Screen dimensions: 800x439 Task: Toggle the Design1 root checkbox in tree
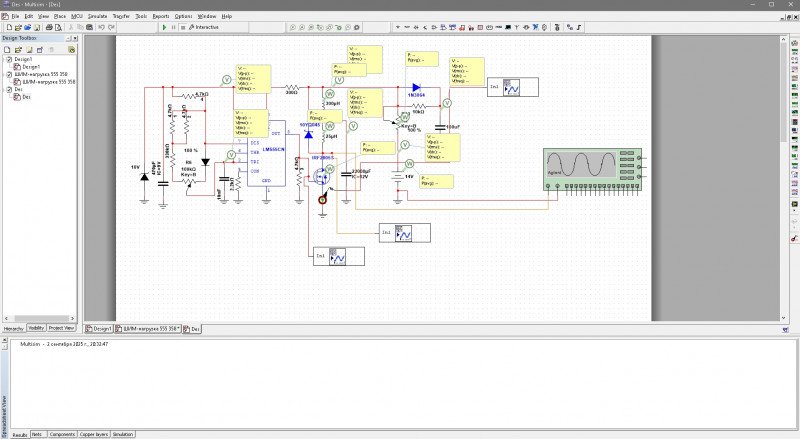point(10,59)
